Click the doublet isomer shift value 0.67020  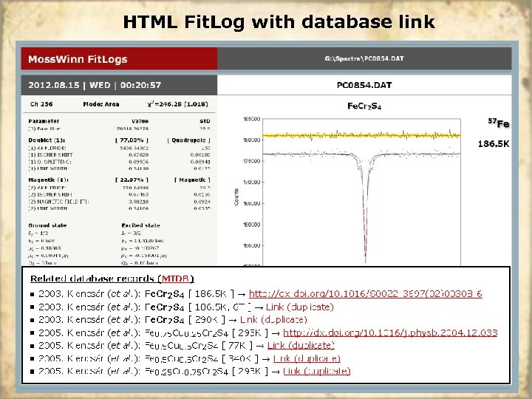click(x=138, y=154)
